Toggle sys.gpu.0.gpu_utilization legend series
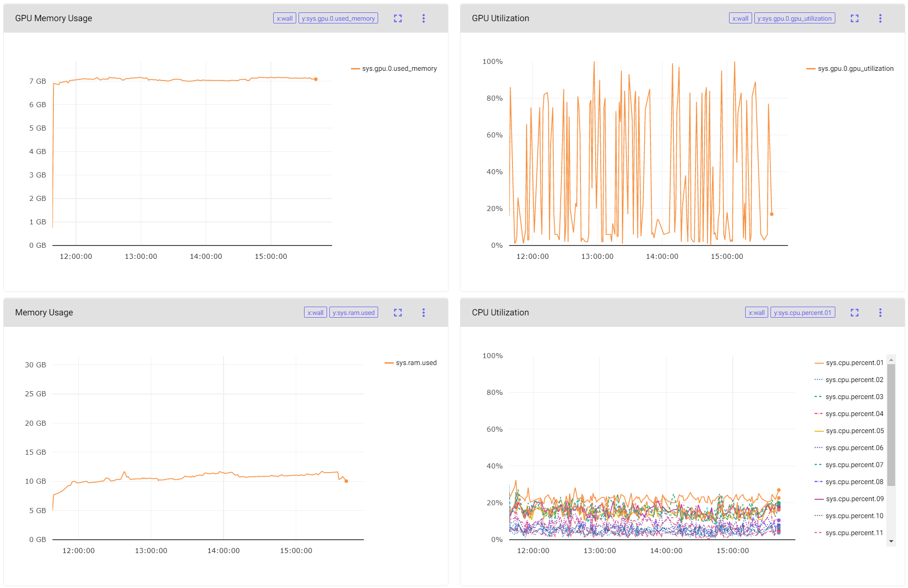908x588 pixels. click(850, 69)
